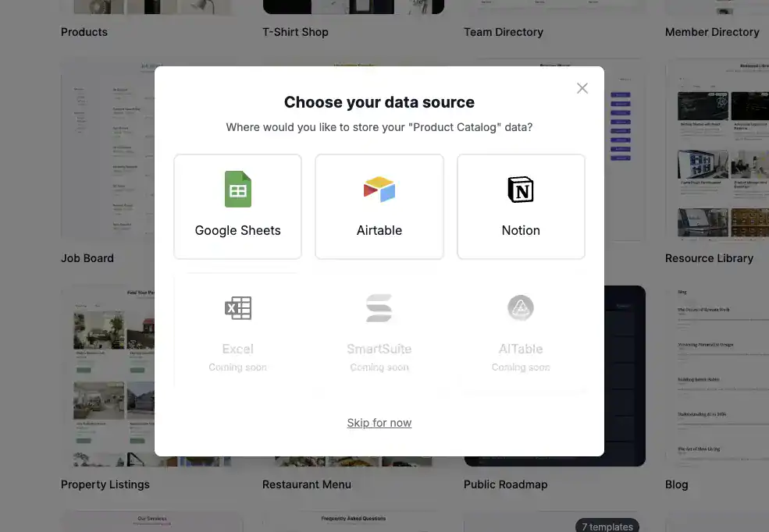769x532 pixels.
Task: Click the Public Roadmap template title
Action: point(505,484)
